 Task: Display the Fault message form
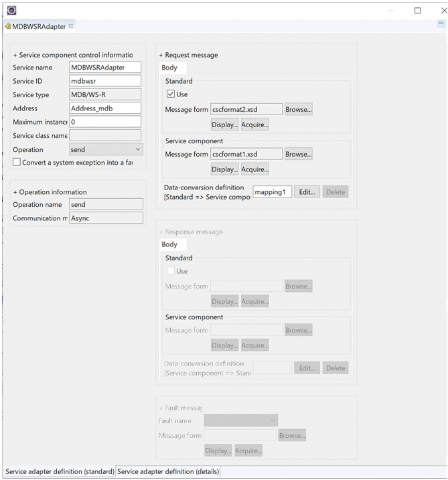pos(218,451)
